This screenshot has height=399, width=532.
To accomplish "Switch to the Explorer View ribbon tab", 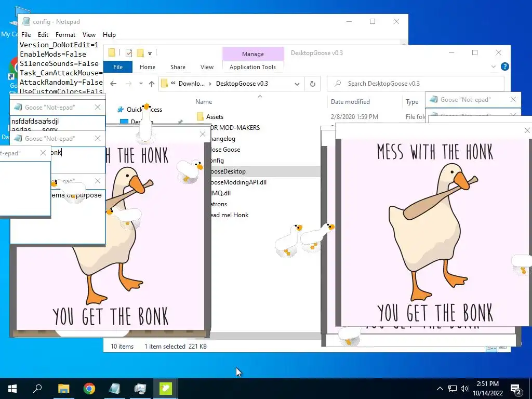I will coord(207,67).
